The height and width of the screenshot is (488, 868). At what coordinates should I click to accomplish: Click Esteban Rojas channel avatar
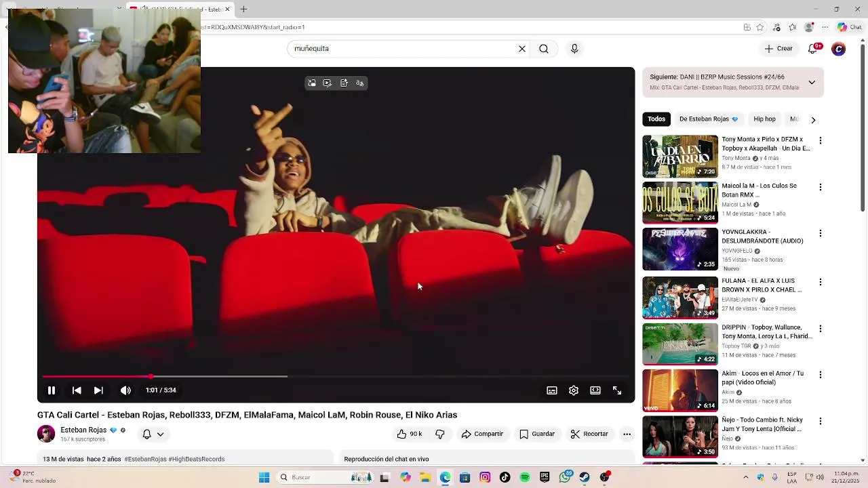pyautogui.click(x=46, y=434)
